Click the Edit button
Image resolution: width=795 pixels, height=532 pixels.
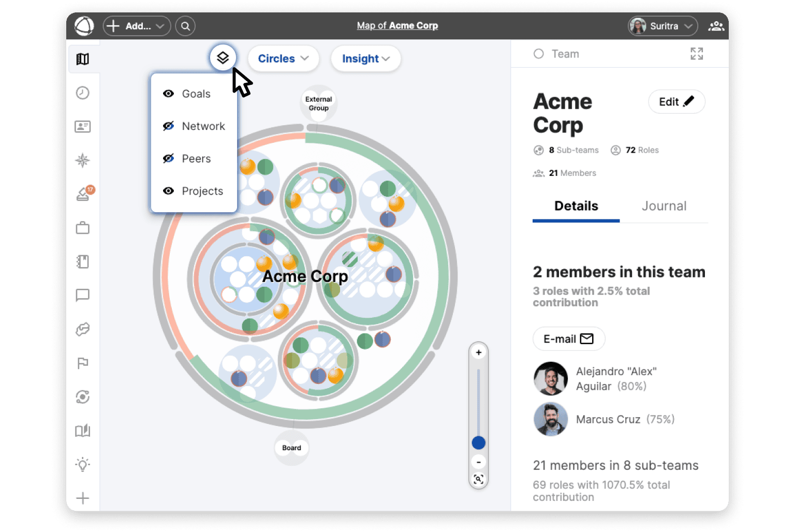coord(676,102)
